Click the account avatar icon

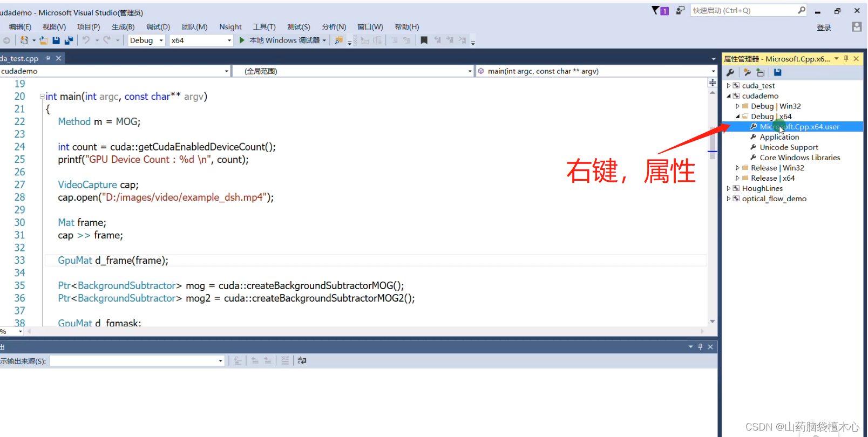(857, 27)
